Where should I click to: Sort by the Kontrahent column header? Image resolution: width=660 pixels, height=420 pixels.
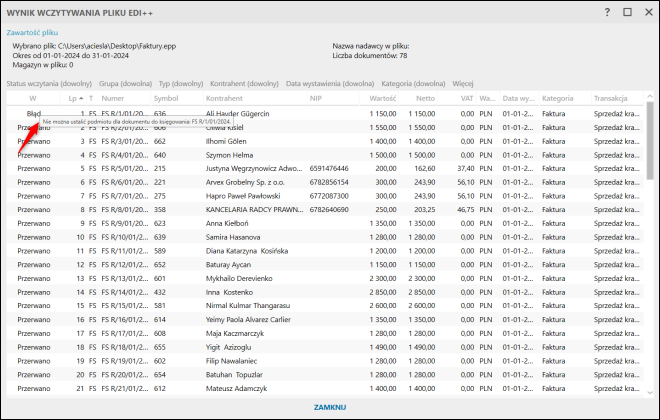tap(224, 98)
